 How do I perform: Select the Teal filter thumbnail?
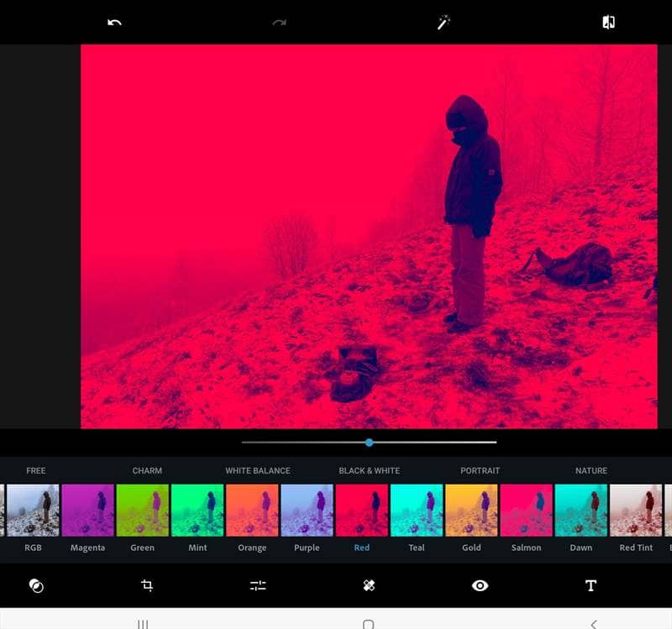click(417, 511)
